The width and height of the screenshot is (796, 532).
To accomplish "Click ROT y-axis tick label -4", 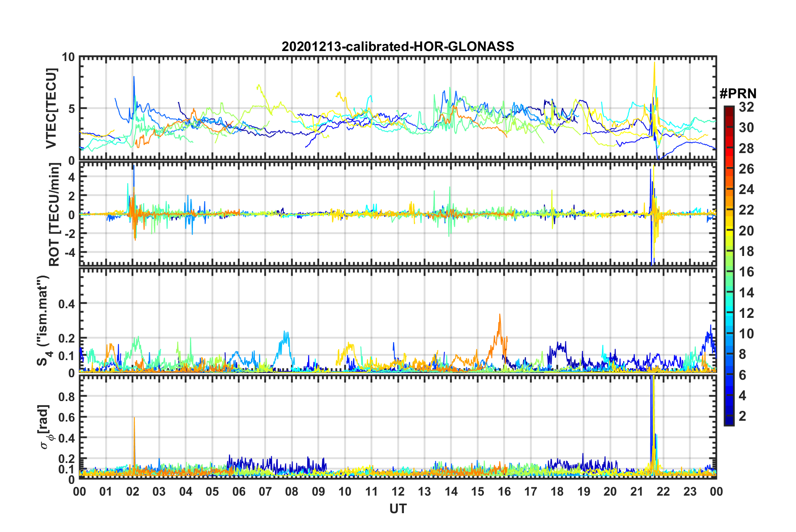I will tap(69, 253).
